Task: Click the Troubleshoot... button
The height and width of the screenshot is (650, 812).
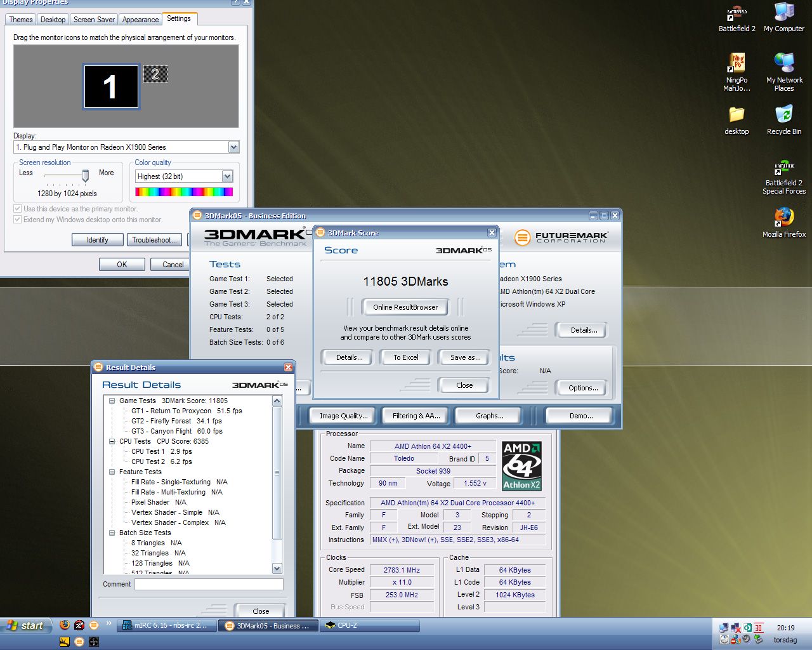Action: coord(155,240)
